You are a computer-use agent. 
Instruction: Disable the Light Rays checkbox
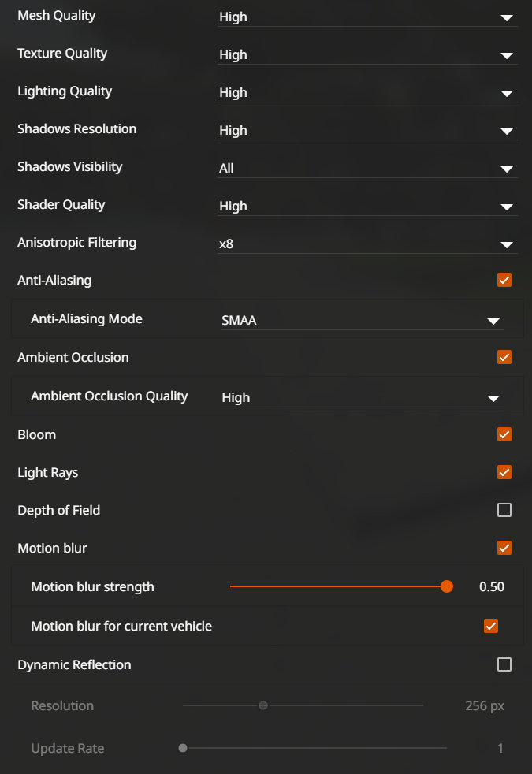click(x=504, y=472)
